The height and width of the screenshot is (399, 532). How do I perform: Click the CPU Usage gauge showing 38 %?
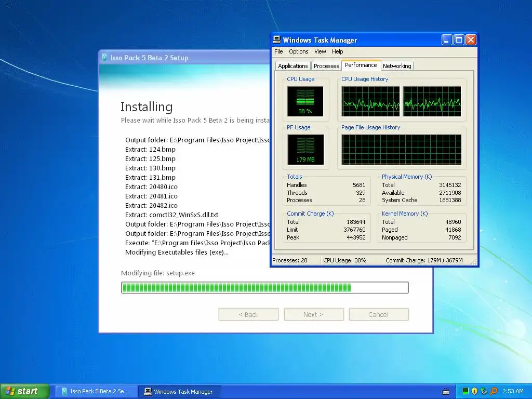(x=305, y=101)
